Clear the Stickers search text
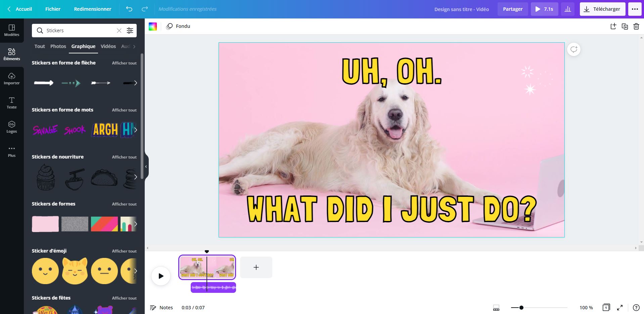644x314 pixels. click(119, 31)
